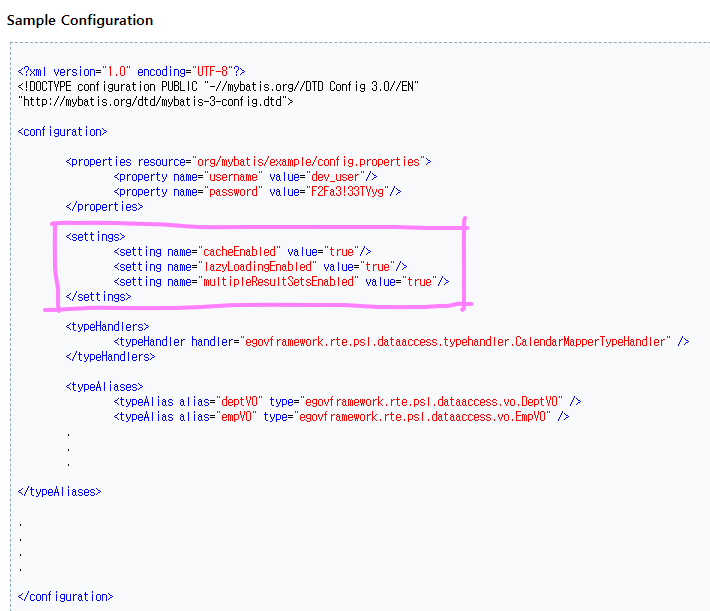Click the closing </configuration> tag
710x611 pixels.
tap(65, 597)
